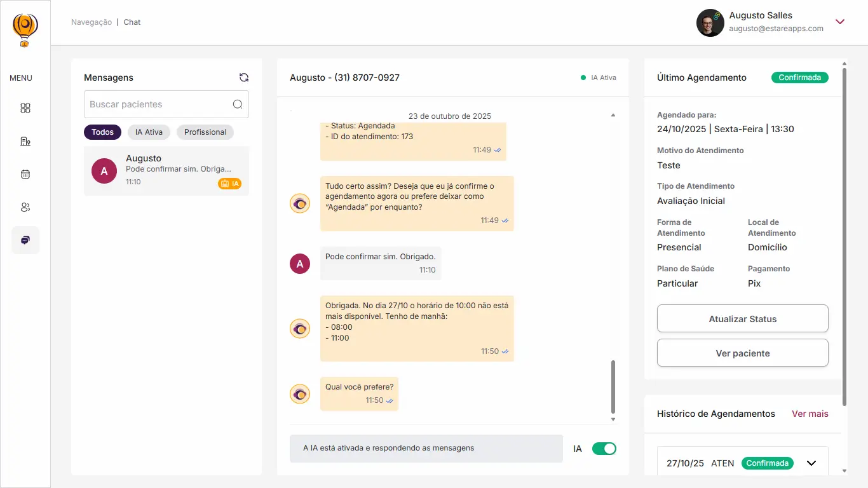Open the dashboard grid icon in sidebar
This screenshot has height=488, width=868.
point(25,108)
